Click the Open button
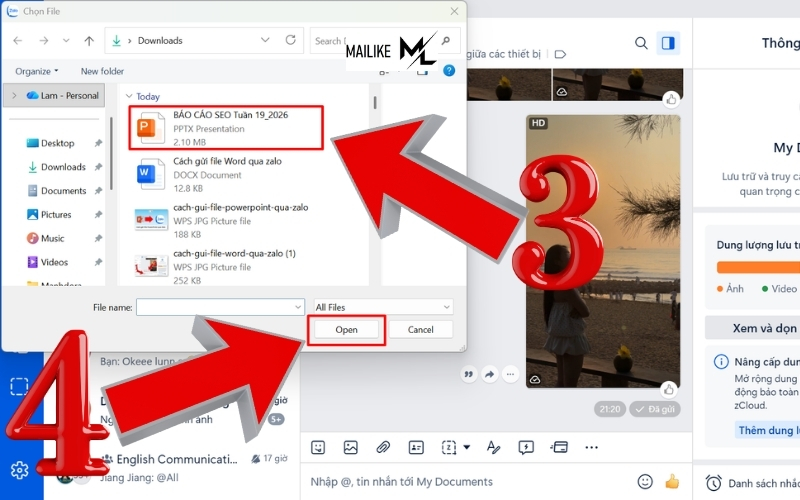 [x=346, y=330]
